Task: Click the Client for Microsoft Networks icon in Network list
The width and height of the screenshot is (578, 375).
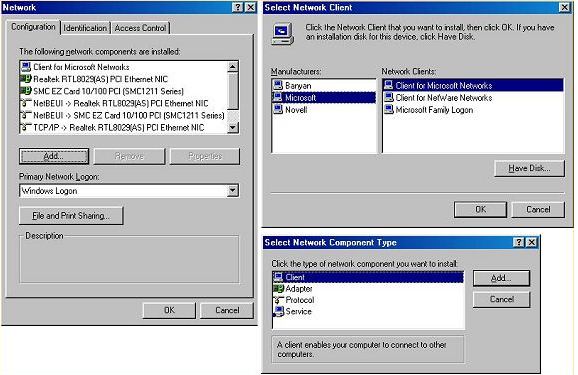Action: point(26,67)
